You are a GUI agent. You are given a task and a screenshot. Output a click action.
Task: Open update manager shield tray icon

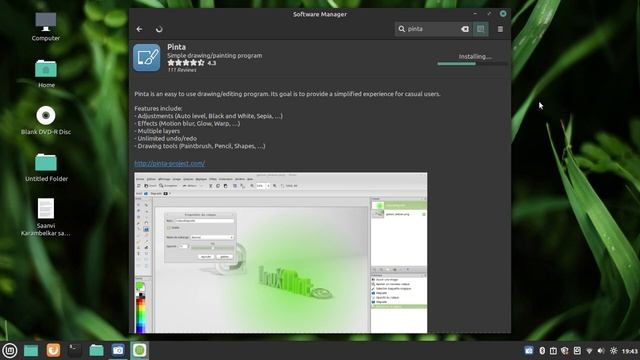point(565,351)
